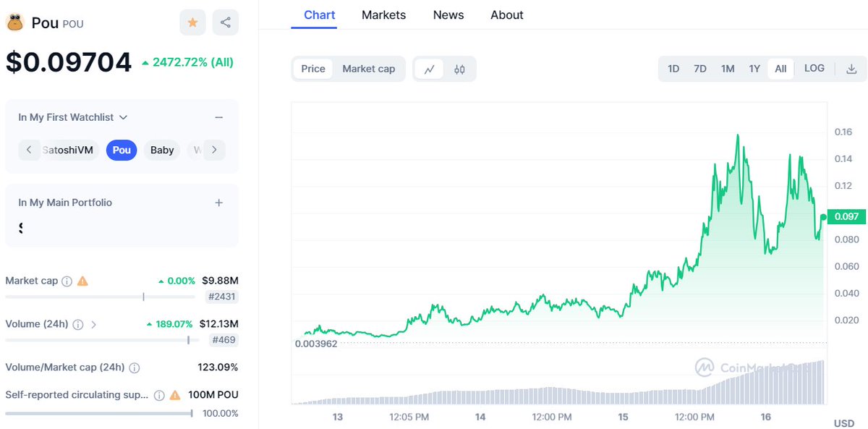
Task: Select the Baby coin chip
Action: point(161,150)
